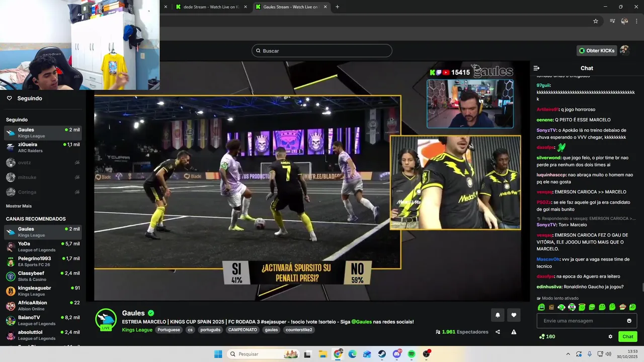Screen dimensions: 644x362
Task: Click the green Chat send button
Action: click(x=628, y=337)
